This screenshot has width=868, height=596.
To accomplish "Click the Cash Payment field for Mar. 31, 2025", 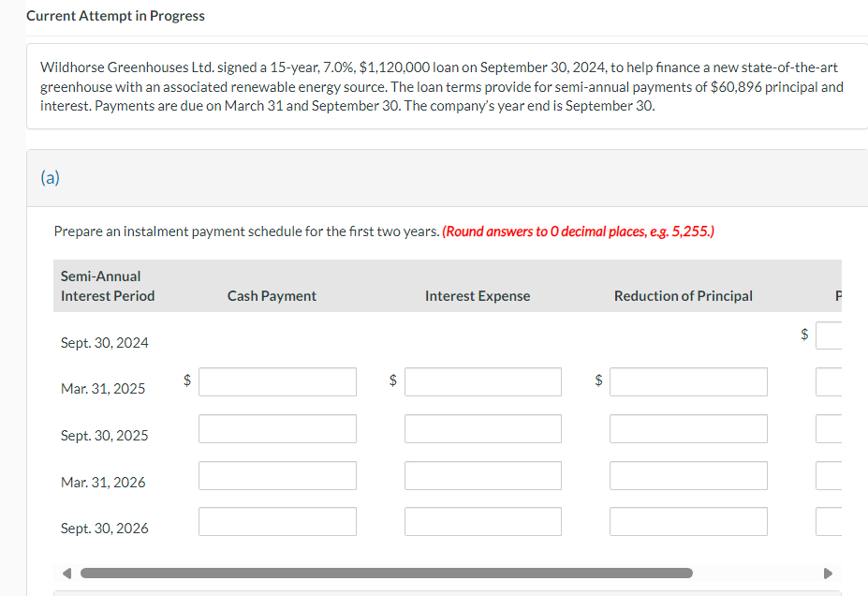I will (x=277, y=381).
